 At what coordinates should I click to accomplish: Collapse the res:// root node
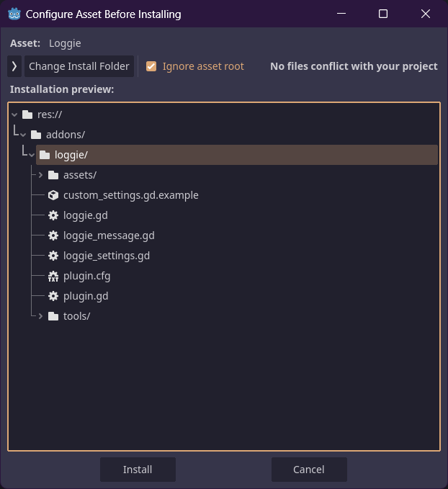click(x=14, y=115)
